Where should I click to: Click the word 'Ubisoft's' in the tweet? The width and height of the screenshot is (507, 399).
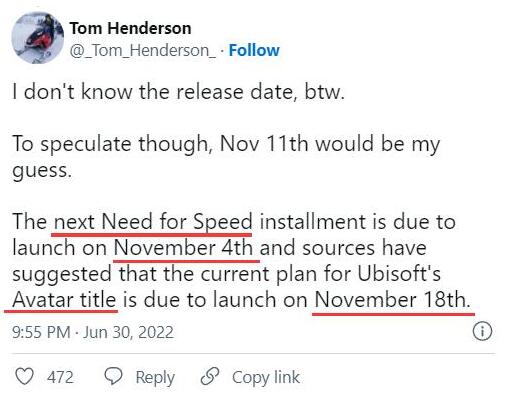399,274
